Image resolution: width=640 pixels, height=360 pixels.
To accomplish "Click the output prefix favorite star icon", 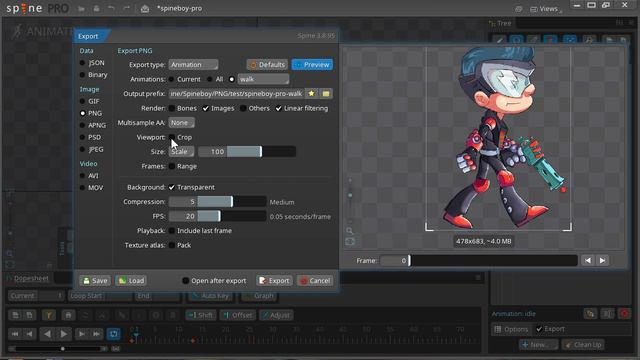I will pyautogui.click(x=311, y=94).
